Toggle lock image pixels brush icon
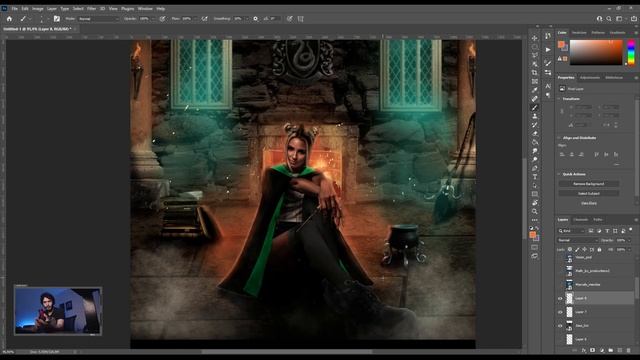640x360 pixels. (577, 249)
